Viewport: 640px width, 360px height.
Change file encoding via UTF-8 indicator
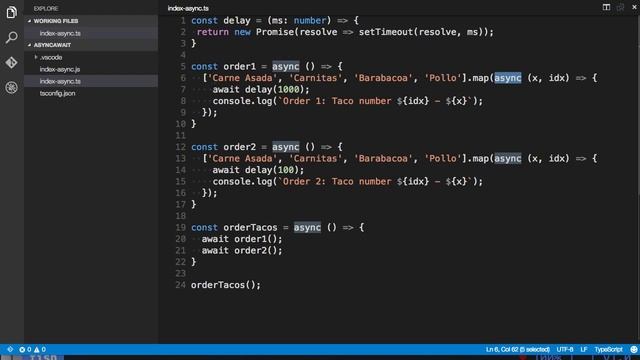pyautogui.click(x=565, y=349)
